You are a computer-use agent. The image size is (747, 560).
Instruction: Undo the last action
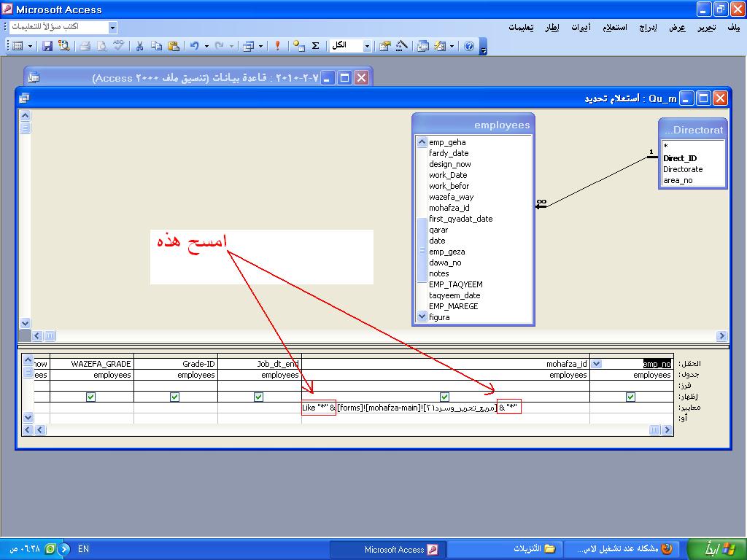click(194, 46)
